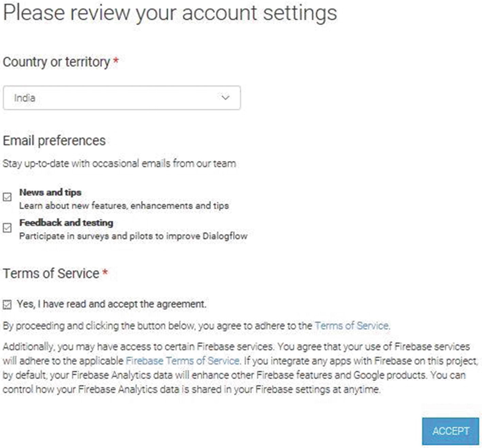Viewport: 482px width, 448px height.
Task: Uncheck the Feedback and testing checkbox
Action: tap(7, 228)
